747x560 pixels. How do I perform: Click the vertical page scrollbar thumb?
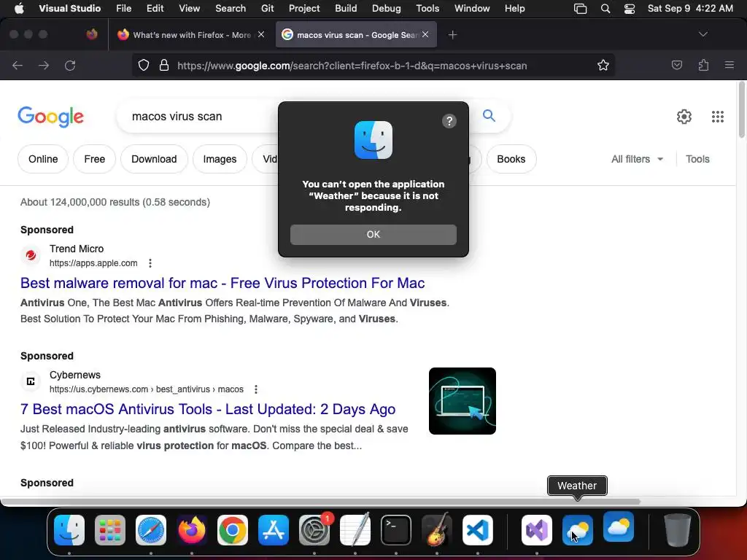click(x=741, y=111)
